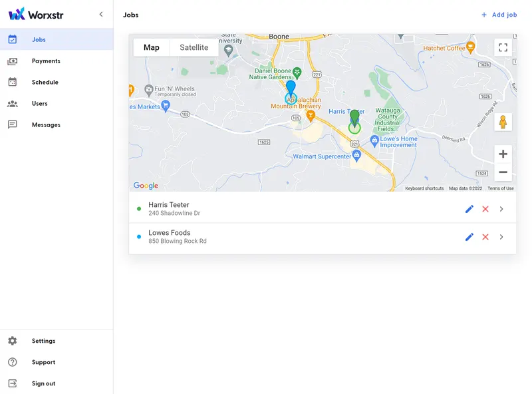532x394 pixels.
Task: Click Lowe's Home Improvement map marker
Action: (x=374, y=141)
